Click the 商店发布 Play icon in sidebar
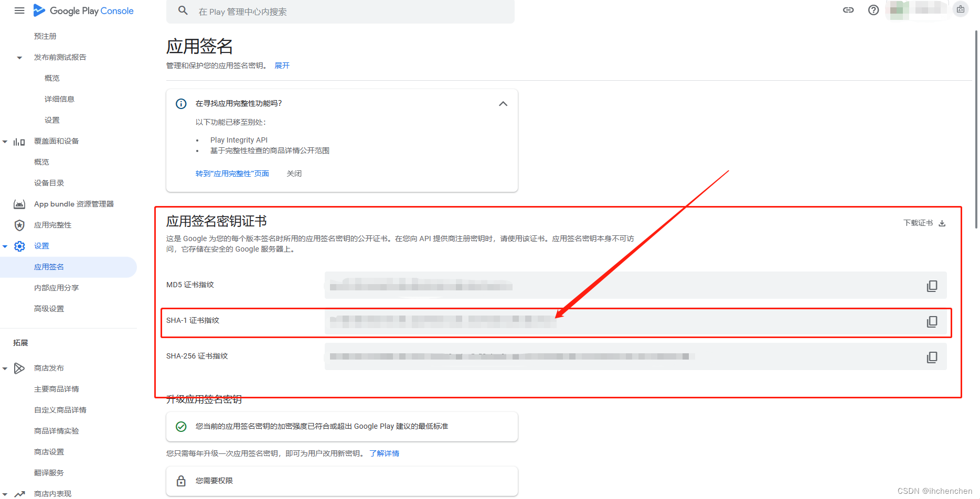The image size is (980, 499). click(19, 368)
